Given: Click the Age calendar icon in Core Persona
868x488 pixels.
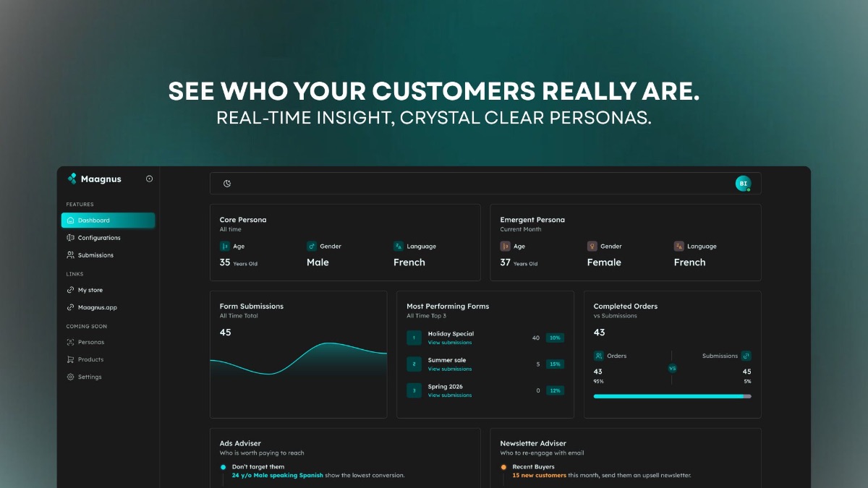Looking at the screenshot, I should (225, 246).
